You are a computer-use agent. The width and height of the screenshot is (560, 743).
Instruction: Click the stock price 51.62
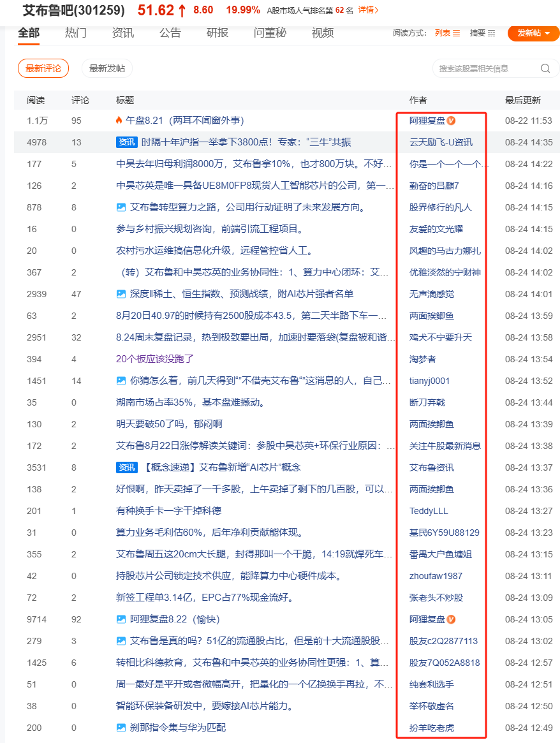click(x=156, y=10)
